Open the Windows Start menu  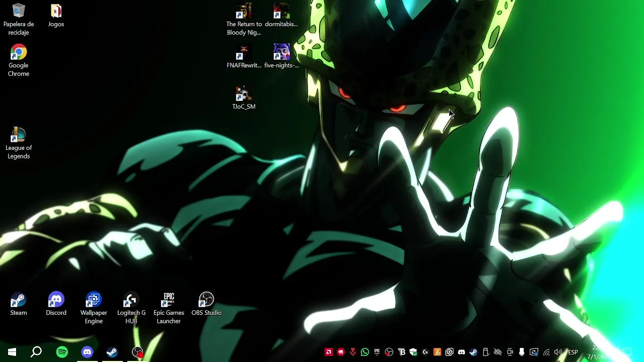click(12, 352)
